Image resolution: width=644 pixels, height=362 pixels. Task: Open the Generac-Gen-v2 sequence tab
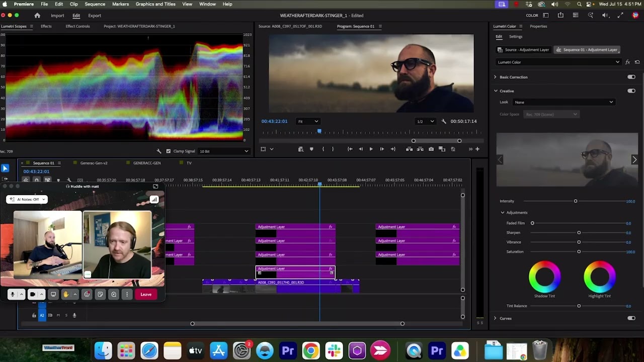click(x=94, y=163)
